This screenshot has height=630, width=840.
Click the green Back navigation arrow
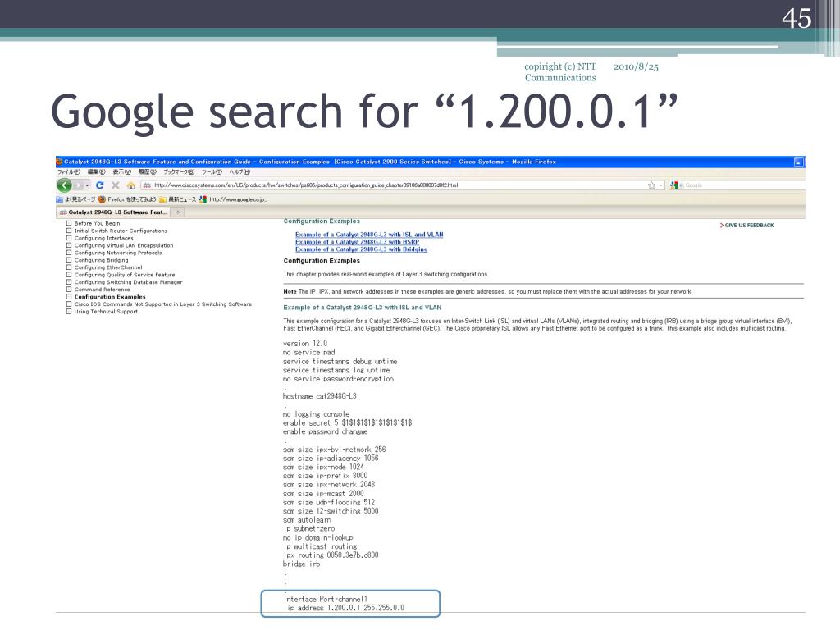[x=64, y=185]
